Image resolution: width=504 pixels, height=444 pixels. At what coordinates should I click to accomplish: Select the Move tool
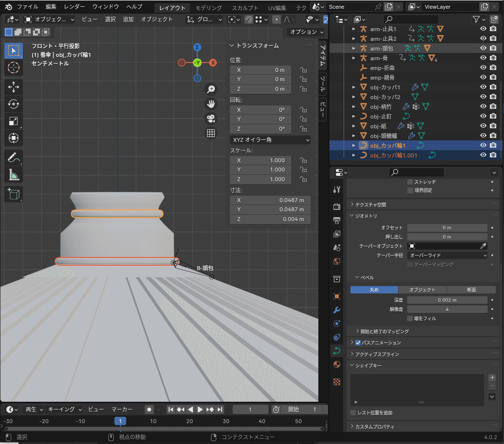pyautogui.click(x=14, y=87)
